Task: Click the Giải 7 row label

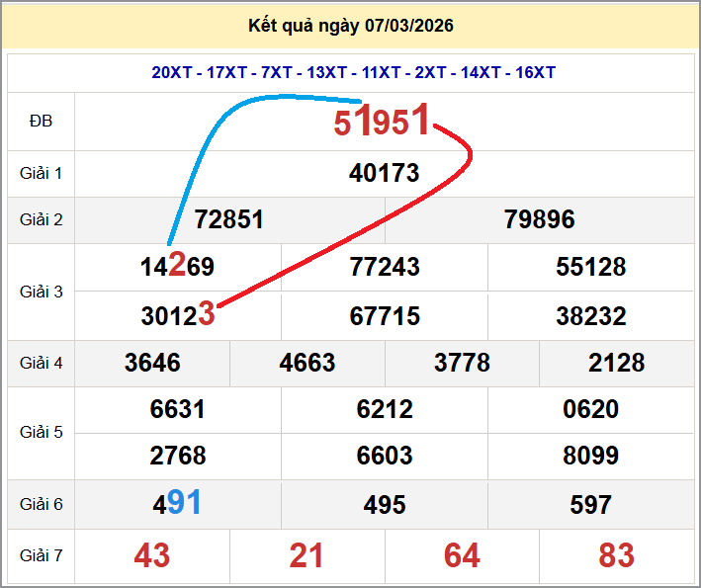Action: 41,555
